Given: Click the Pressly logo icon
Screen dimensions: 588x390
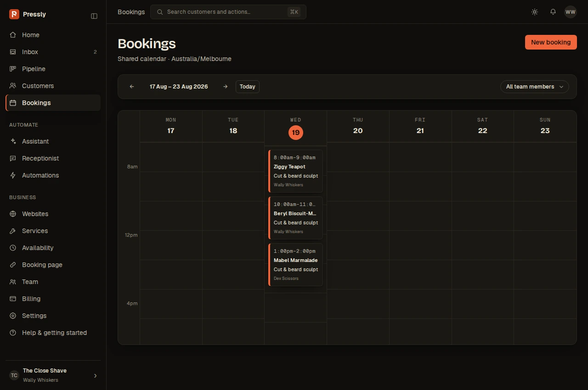Looking at the screenshot, I should pyautogui.click(x=14, y=14).
